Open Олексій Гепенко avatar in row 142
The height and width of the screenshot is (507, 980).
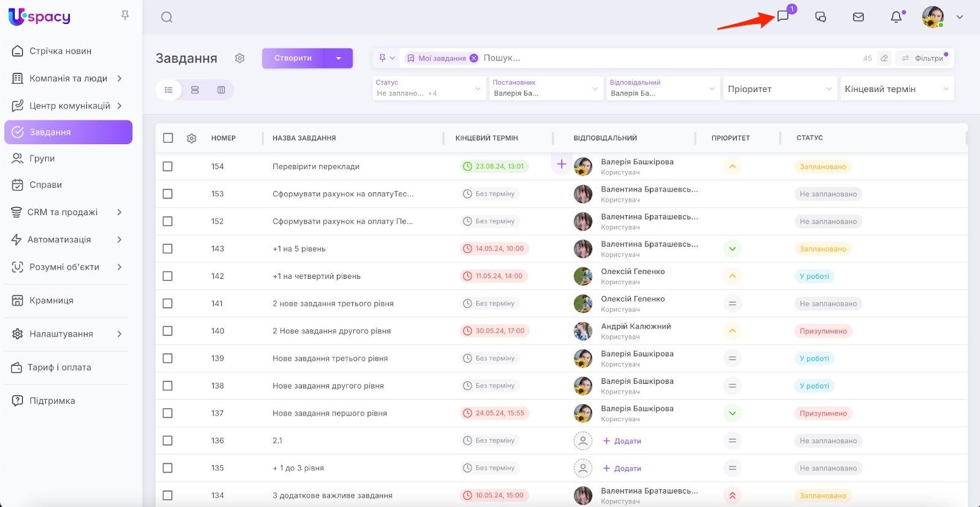(583, 276)
